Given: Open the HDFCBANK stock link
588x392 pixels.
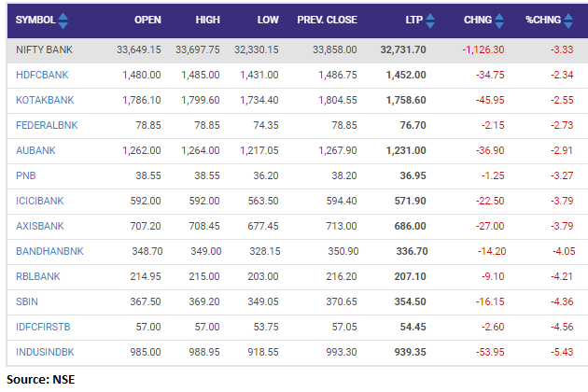Looking at the screenshot, I should [41, 74].
